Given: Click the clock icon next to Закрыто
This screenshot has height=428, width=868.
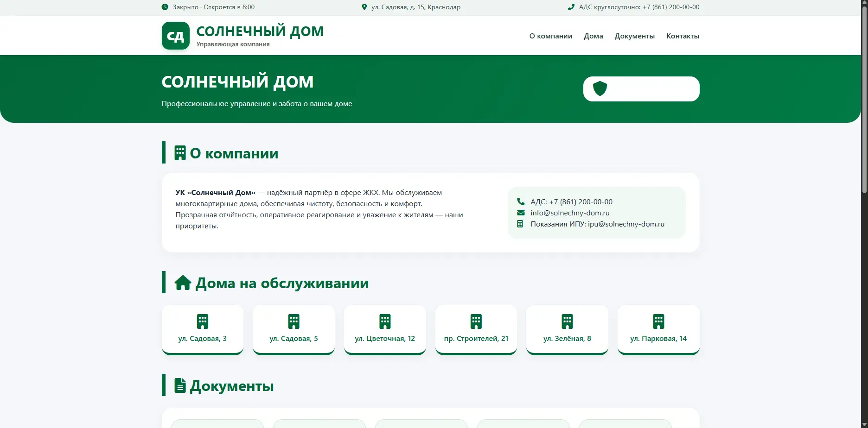Looking at the screenshot, I should (x=165, y=7).
